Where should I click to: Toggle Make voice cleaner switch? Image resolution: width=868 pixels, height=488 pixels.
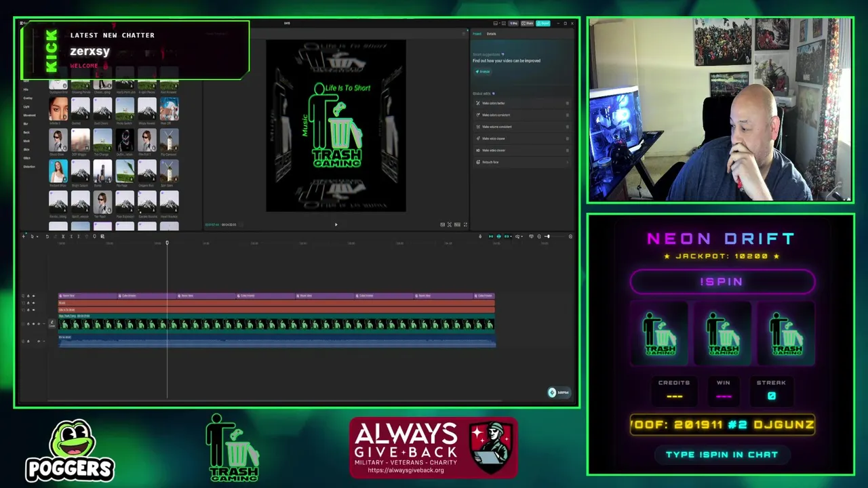pos(567,138)
